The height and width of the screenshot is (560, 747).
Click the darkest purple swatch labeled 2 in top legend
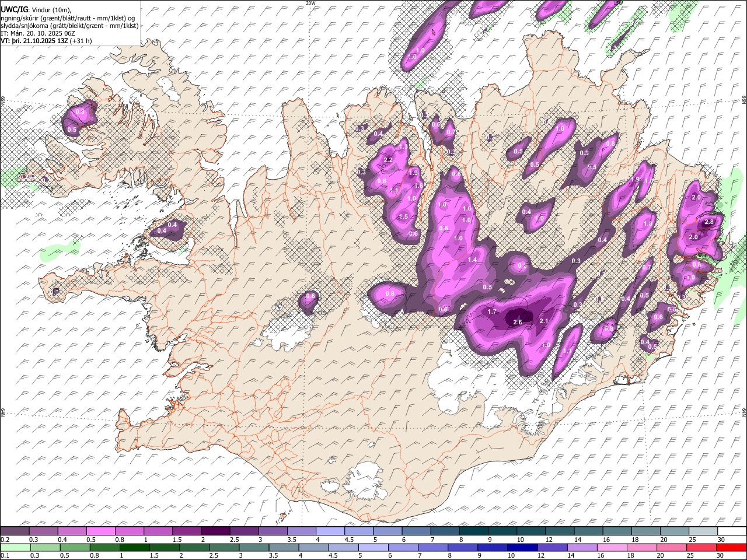click(215, 531)
